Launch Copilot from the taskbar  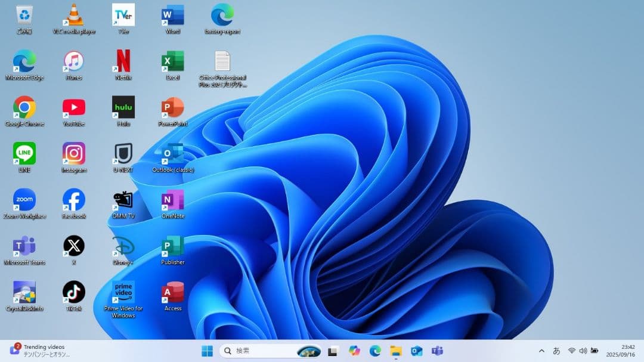(x=355, y=351)
